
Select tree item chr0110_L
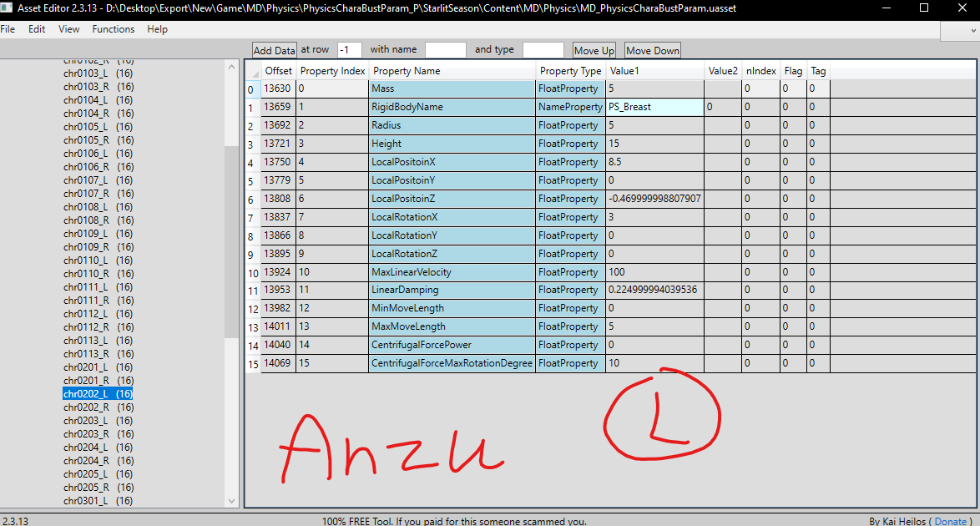click(x=99, y=260)
